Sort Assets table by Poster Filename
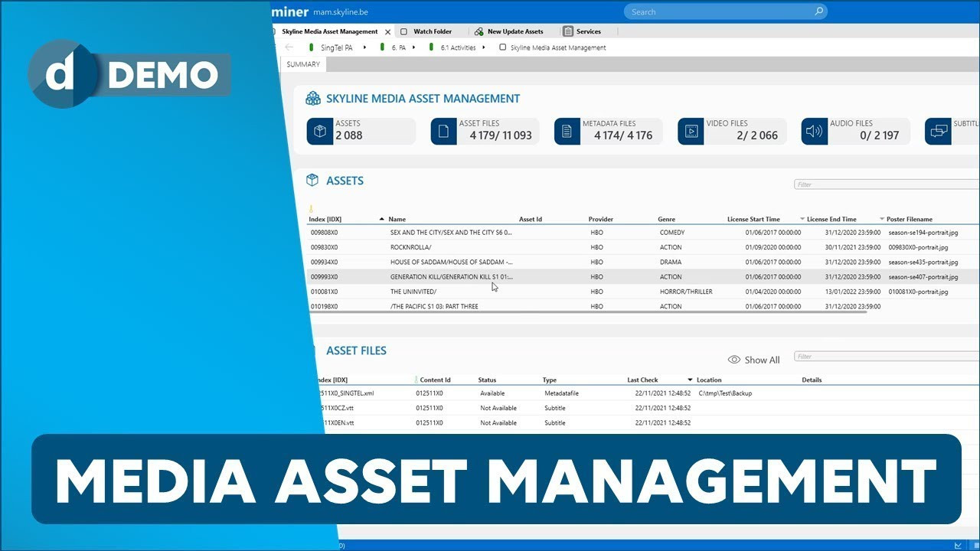 pos(909,219)
